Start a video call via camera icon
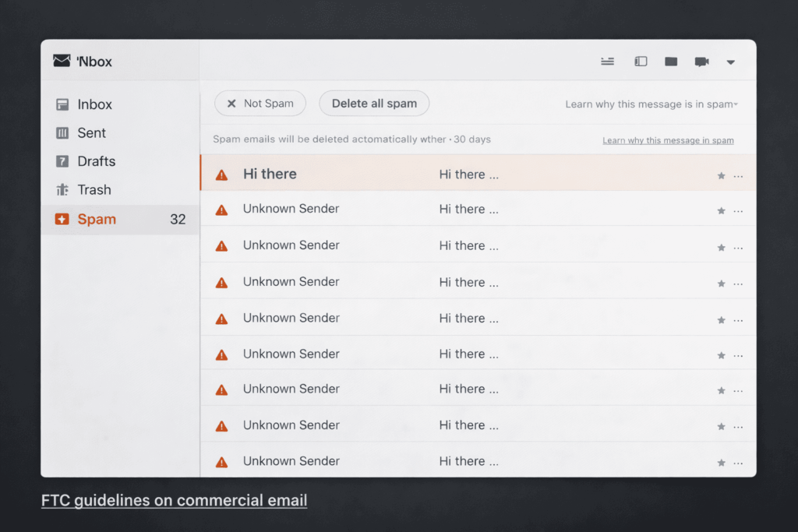This screenshot has height=532, width=798. pos(701,62)
